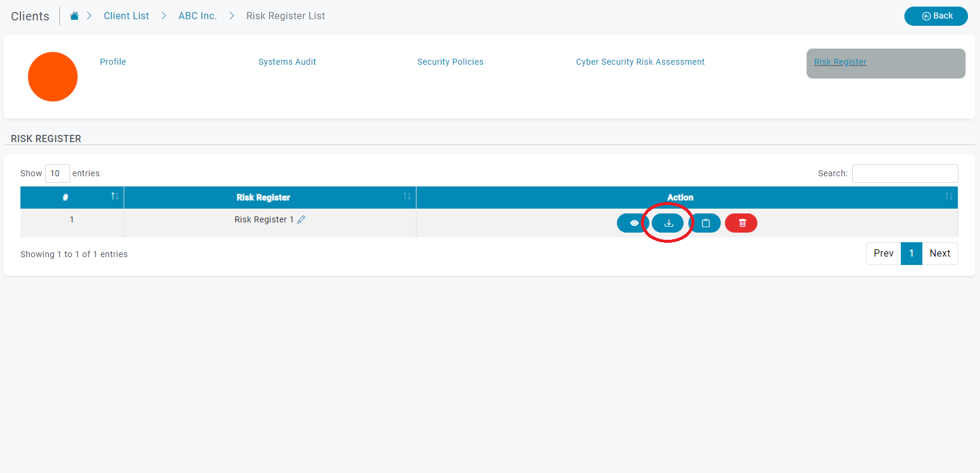Go to Cyber Security Risk Assessment tab
Viewport: 980px width, 473px height.
(640, 62)
